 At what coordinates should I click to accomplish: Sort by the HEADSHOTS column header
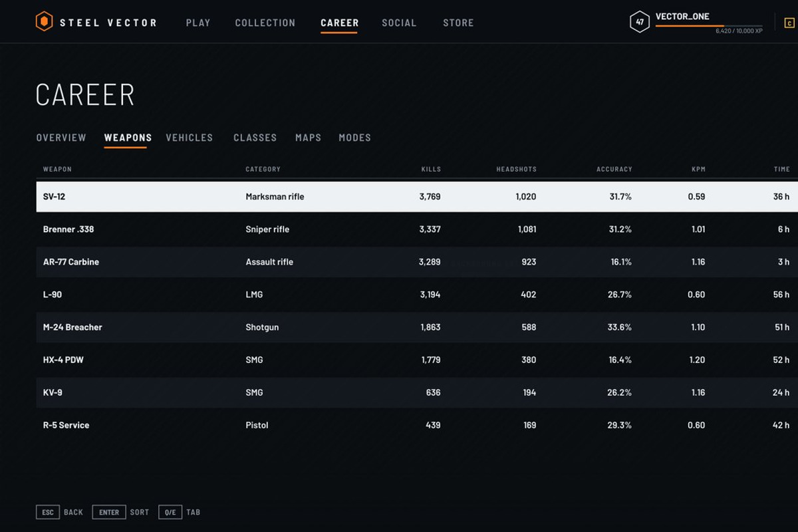tap(516, 170)
